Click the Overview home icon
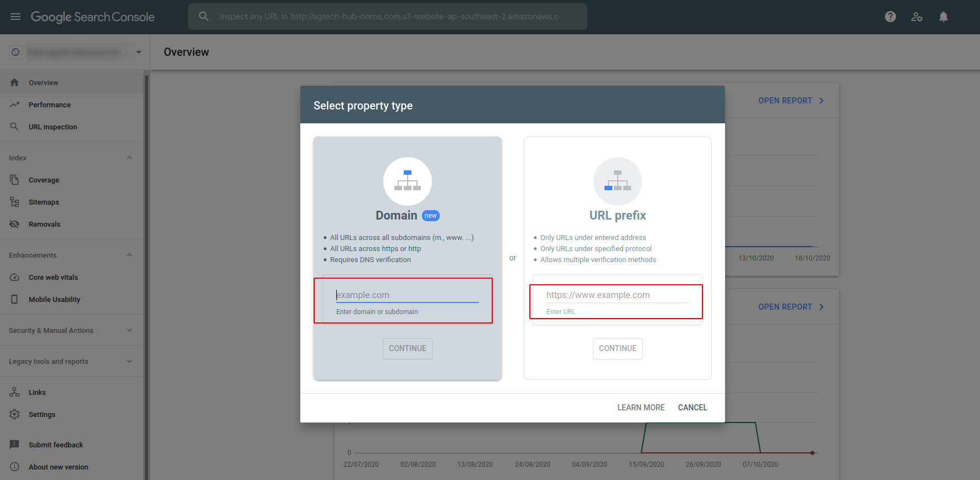This screenshot has width=980, height=480. (14, 82)
